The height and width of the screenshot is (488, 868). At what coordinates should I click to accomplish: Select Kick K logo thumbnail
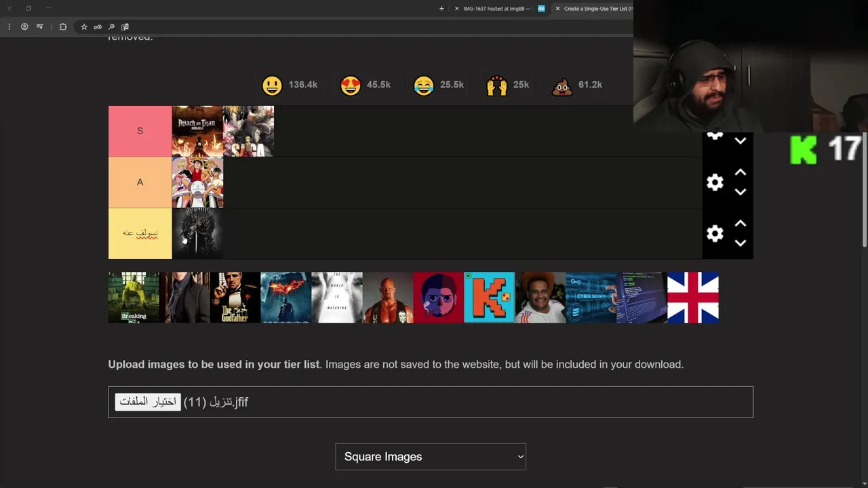(x=490, y=298)
